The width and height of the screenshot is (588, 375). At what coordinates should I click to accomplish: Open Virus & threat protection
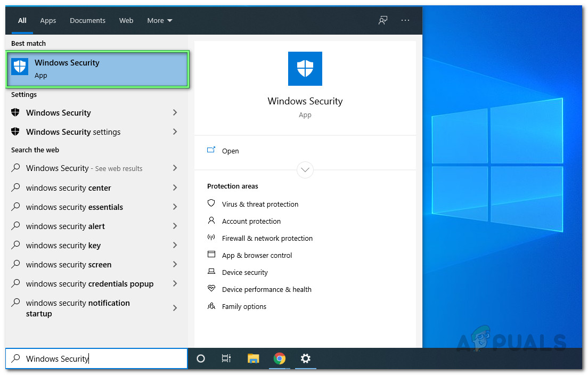point(260,205)
